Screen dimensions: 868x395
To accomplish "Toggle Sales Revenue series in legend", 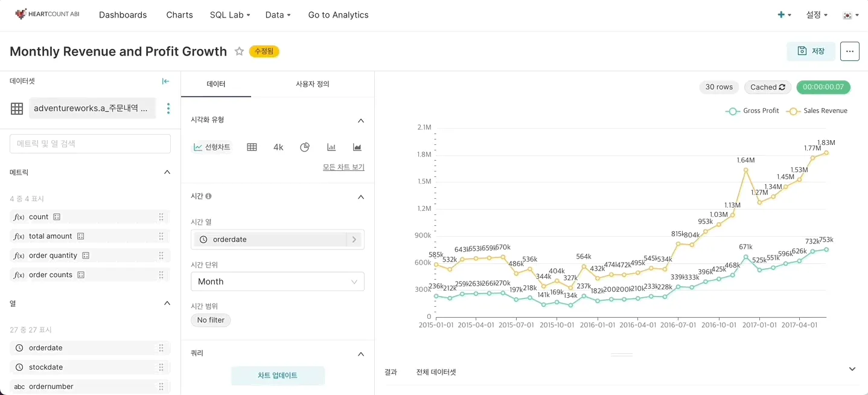I will coord(817,111).
